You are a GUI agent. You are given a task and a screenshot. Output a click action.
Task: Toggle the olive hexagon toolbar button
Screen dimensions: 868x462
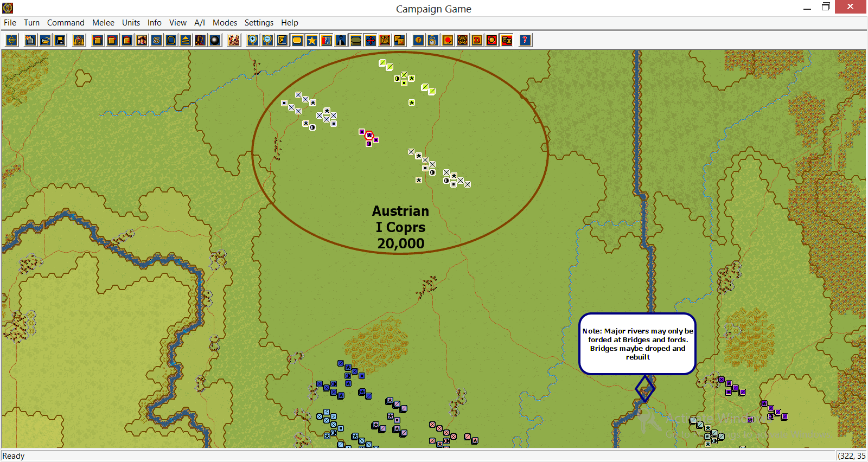pyautogui.click(x=355, y=40)
